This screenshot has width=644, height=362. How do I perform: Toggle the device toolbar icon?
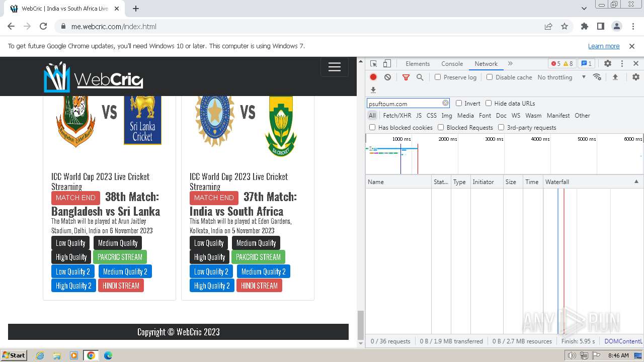[387, 64]
